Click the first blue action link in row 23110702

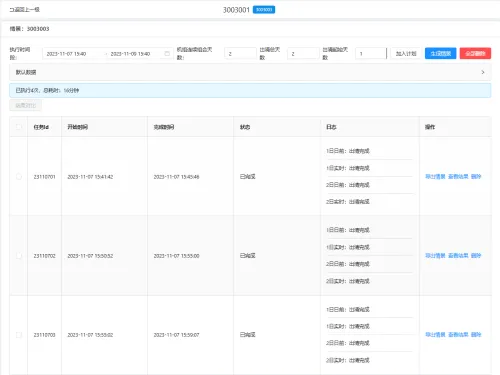click(x=435, y=255)
